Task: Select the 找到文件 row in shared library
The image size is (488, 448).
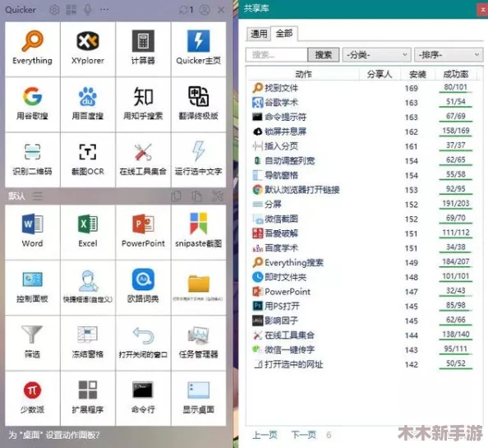Action: coord(363,88)
